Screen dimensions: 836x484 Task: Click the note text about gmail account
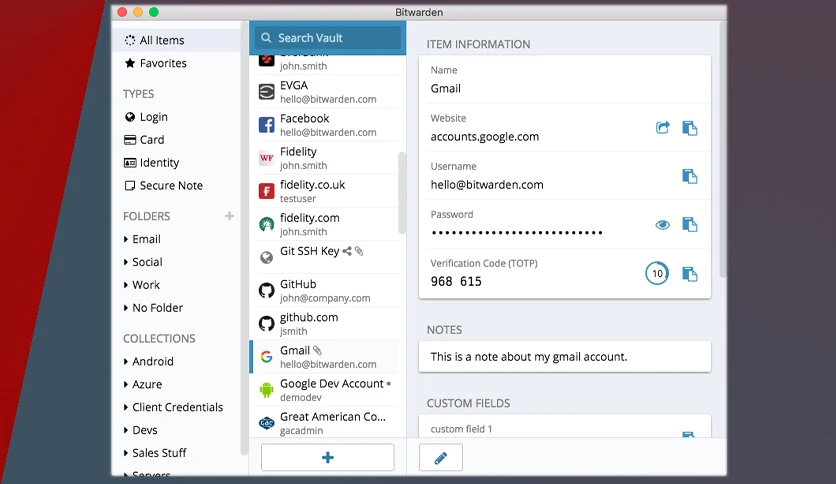528,357
